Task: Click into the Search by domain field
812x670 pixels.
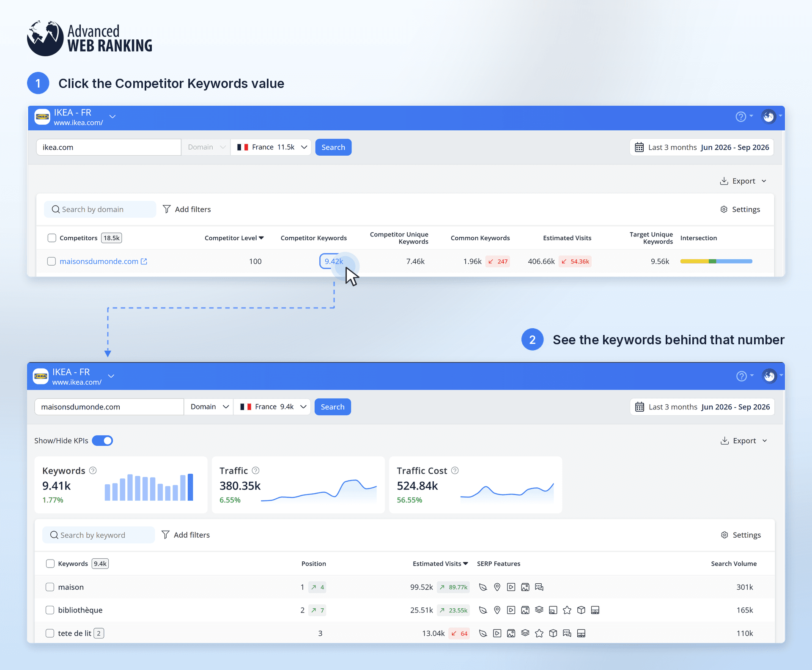Action: (100, 209)
